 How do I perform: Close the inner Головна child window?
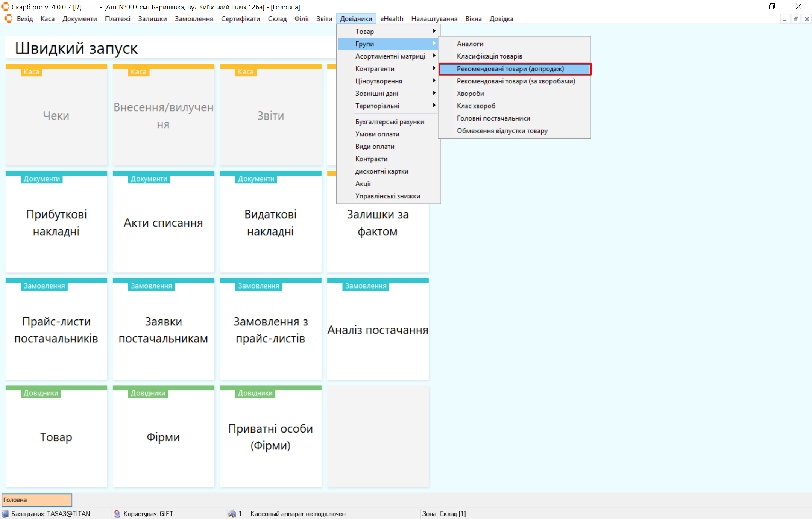(807, 19)
